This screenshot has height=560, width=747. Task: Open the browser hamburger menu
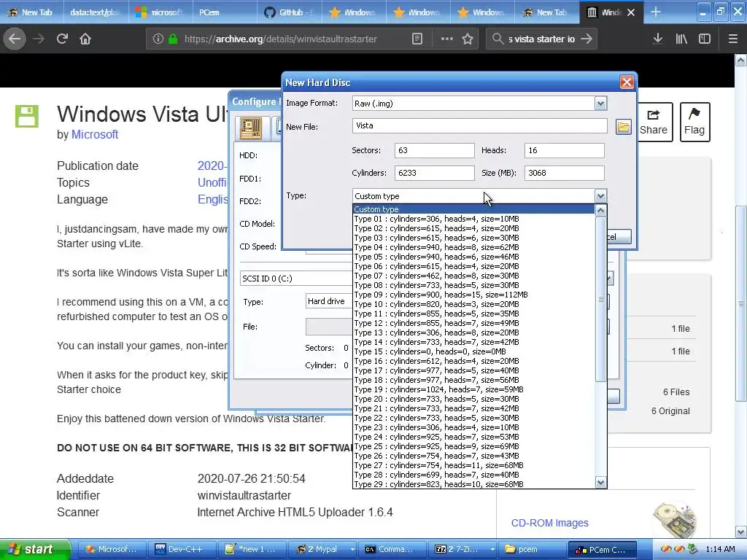732,39
